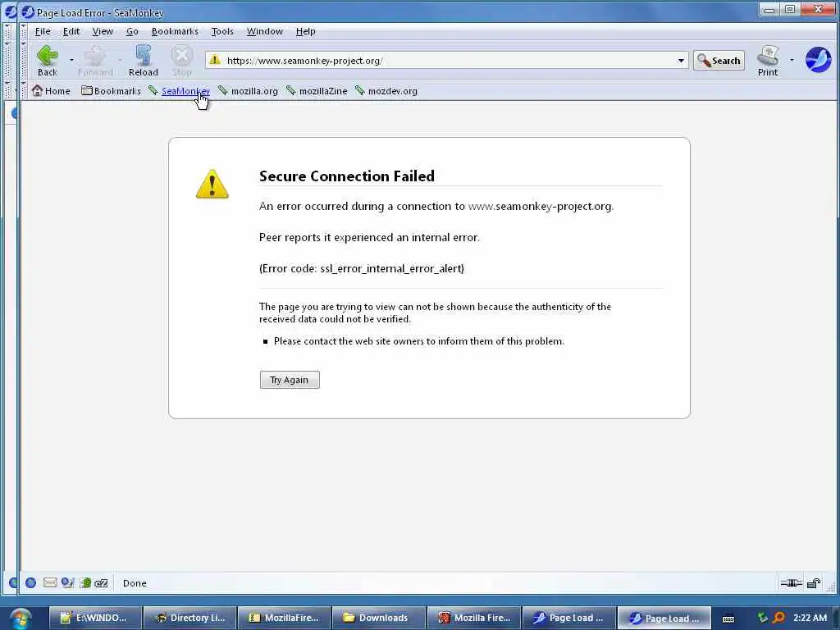Open the Forward button history dropdown arrow
The width and height of the screenshot is (840, 630).
pos(120,60)
